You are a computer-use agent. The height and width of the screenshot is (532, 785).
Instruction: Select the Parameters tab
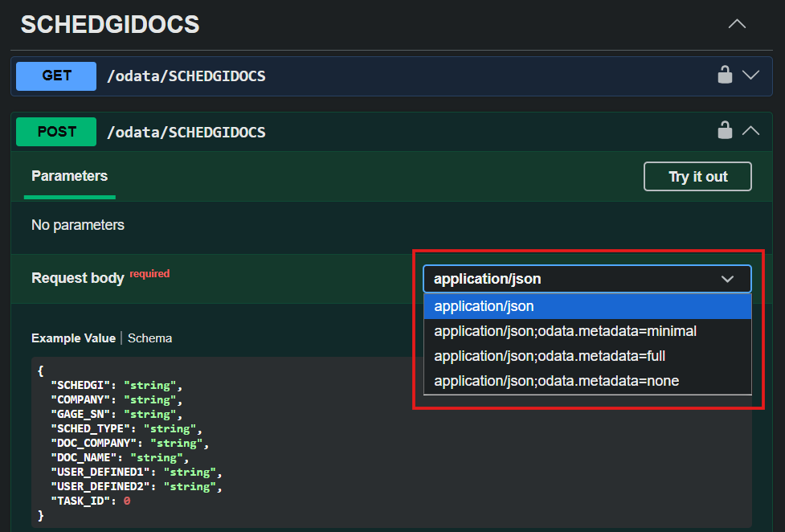70,176
